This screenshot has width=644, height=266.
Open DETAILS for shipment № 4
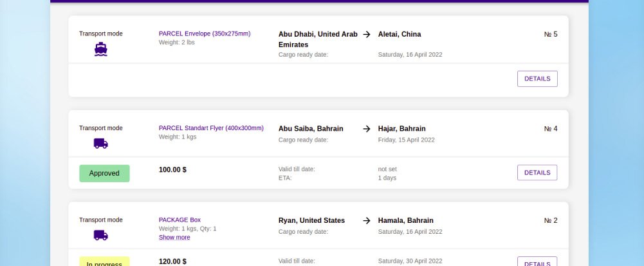[x=537, y=173]
